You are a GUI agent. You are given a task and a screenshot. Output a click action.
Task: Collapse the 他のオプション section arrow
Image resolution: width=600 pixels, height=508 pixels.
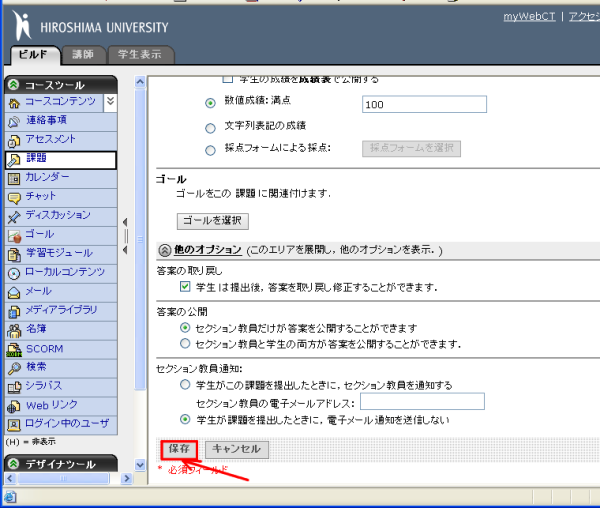[x=165, y=250]
